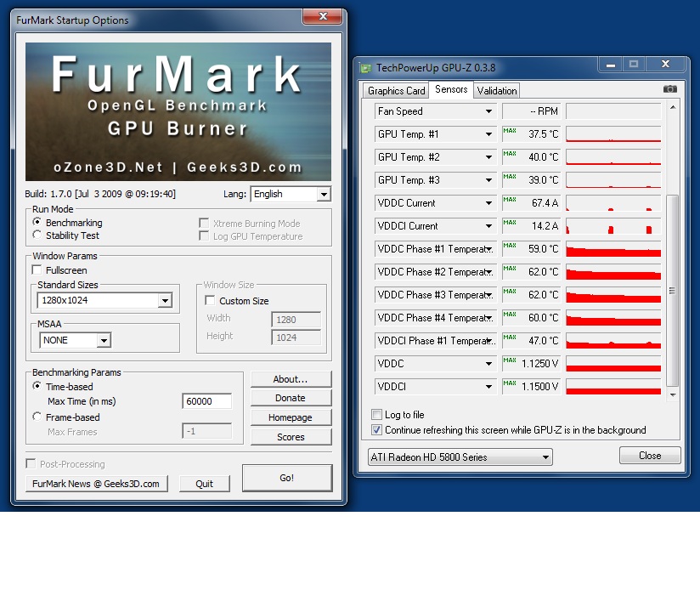Screen dimensions: 700x607
Task: Click the Go! button
Action: tap(287, 478)
